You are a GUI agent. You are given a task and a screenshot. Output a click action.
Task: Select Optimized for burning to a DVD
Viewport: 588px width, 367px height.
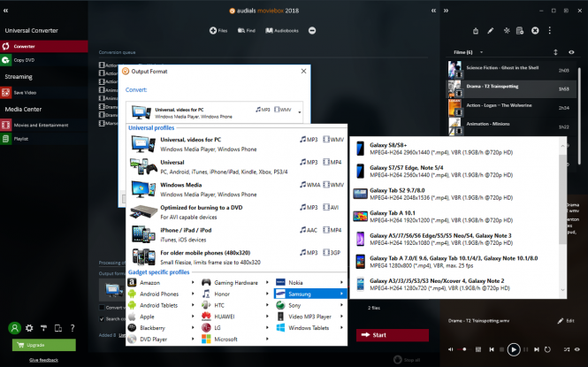(237, 212)
